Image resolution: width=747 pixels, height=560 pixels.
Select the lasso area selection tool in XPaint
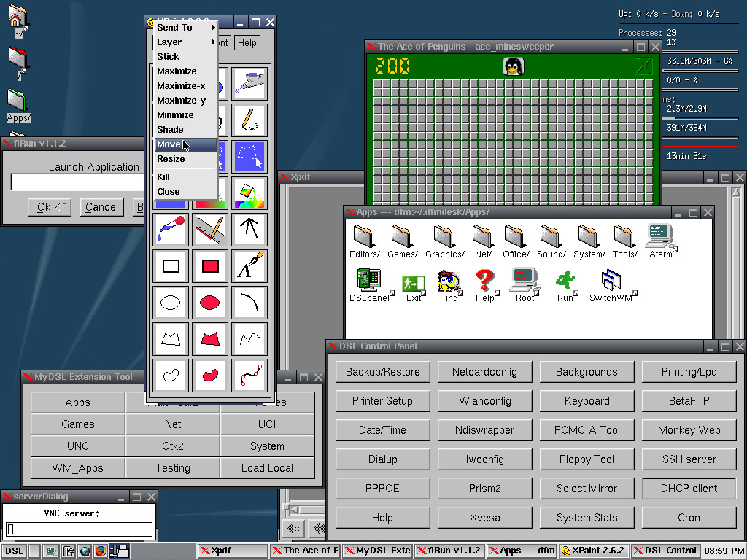click(x=249, y=157)
